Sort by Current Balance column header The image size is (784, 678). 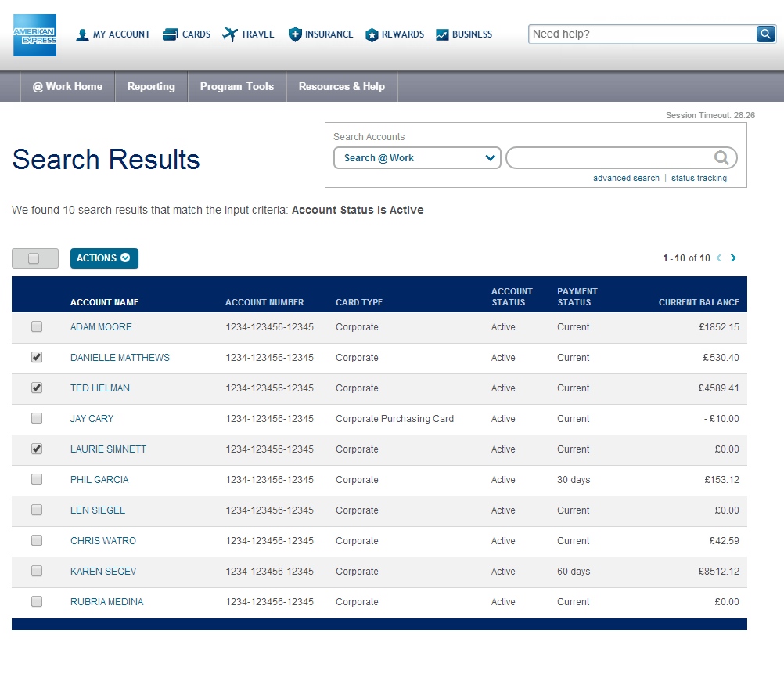pyautogui.click(x=699, y=302)
